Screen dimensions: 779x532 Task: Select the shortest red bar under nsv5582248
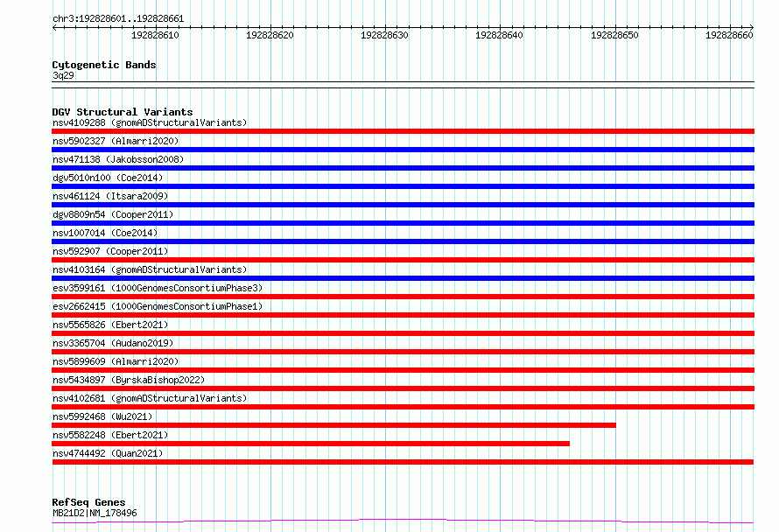[x=311, y=444]
